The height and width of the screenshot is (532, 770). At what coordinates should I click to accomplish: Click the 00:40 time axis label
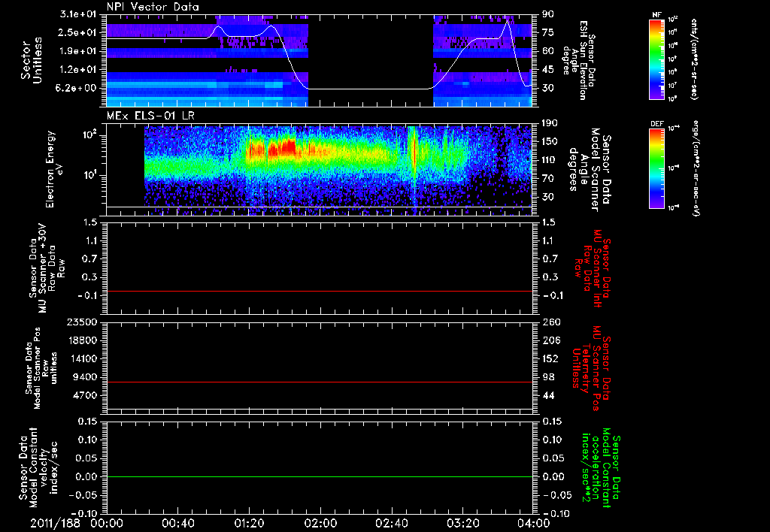pos(177,523)
